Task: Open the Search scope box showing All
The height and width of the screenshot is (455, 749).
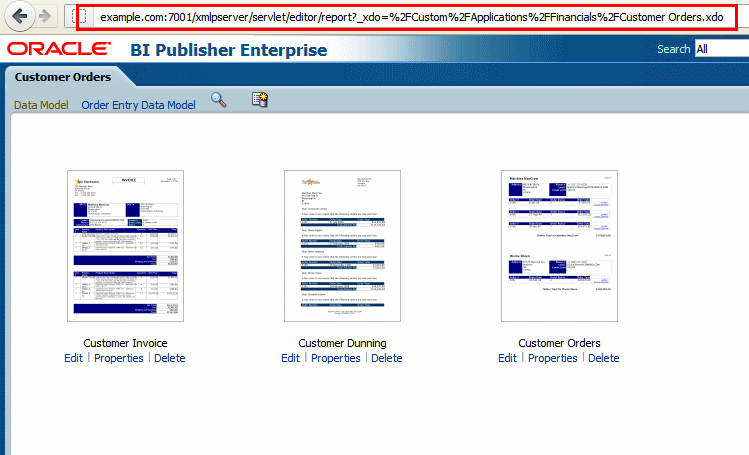Action: click(722, 49)
